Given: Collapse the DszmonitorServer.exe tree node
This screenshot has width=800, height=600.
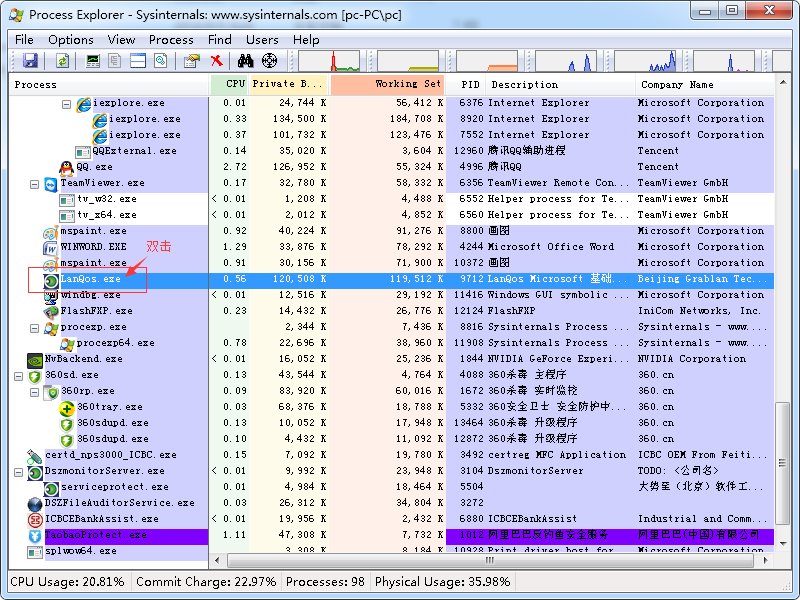Looking at the screenshot, I should (x=19, y=471).
